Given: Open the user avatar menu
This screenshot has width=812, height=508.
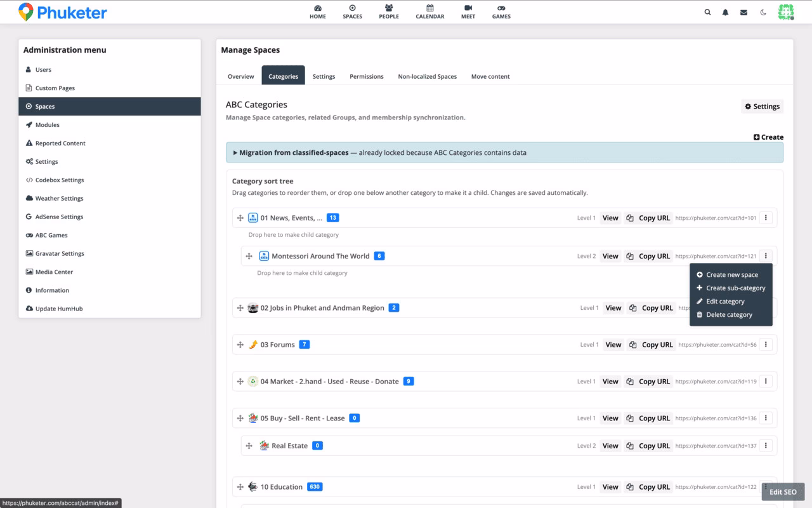Looking at the screenshot, I should click(x=786, y=12).
